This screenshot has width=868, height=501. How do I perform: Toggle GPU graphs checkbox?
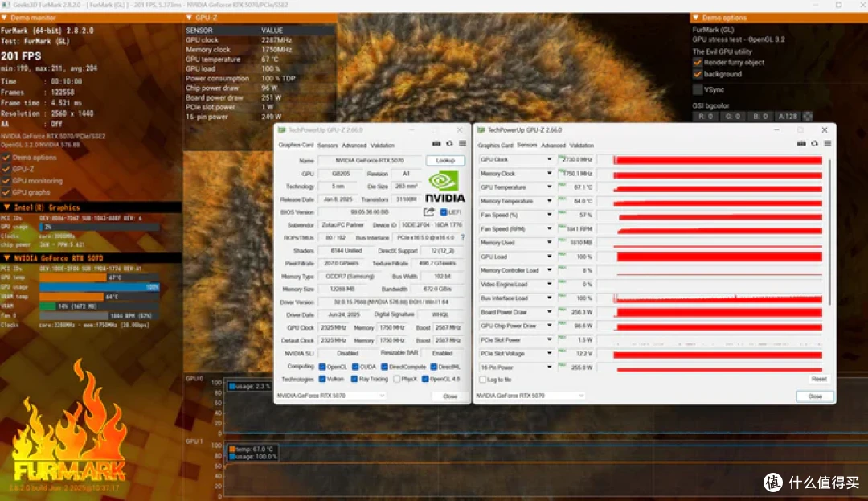(x=6, y=193)
